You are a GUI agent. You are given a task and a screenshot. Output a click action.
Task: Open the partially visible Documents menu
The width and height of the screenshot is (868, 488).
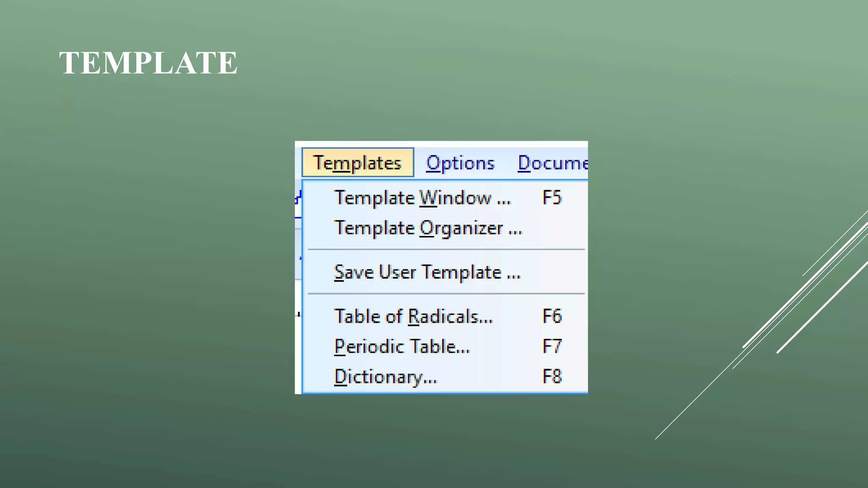552,163
